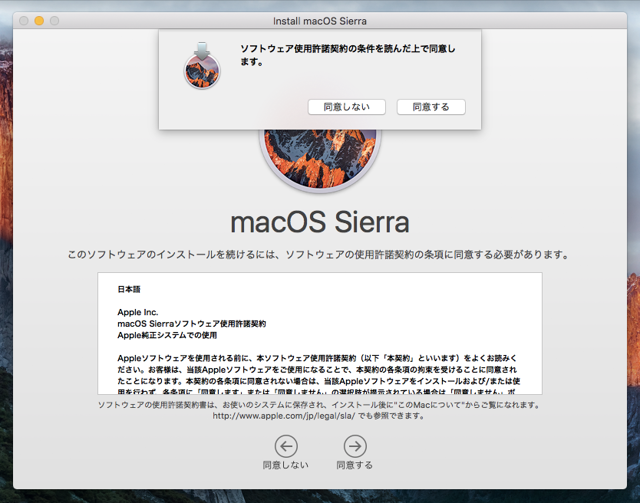The width and height of the screenshot is (640, 503).
Task: Click the instruction sentence about continuing installation
Action: tap(318, 255)
